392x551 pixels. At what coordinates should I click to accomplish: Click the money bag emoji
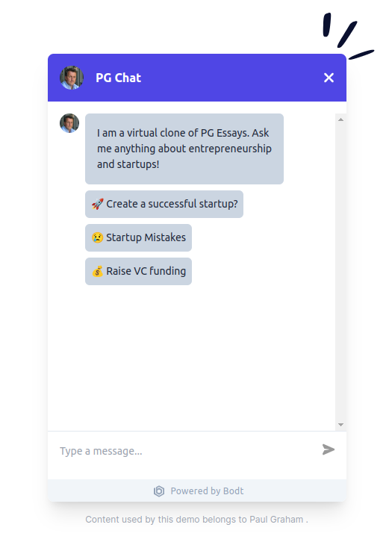97,271
